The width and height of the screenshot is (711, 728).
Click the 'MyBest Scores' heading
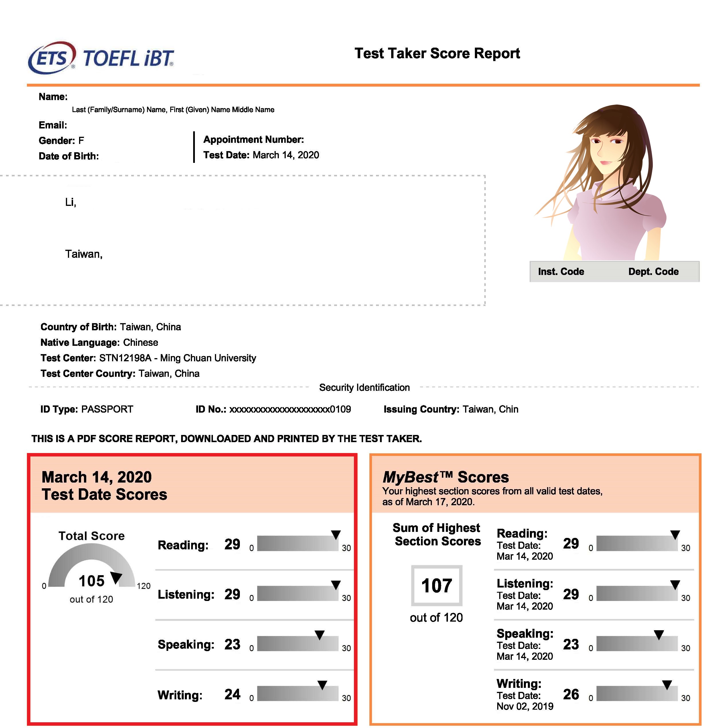pos(446,477)
